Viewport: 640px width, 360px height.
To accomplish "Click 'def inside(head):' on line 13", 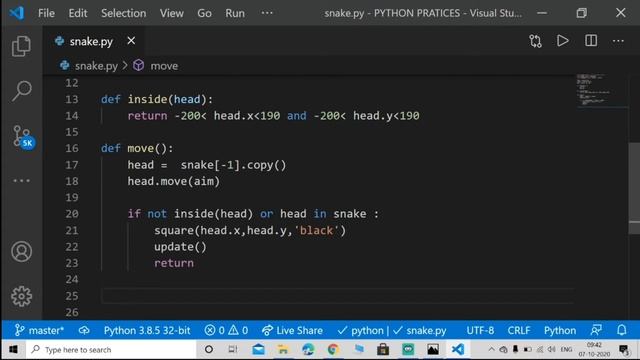I will [157, 100].
